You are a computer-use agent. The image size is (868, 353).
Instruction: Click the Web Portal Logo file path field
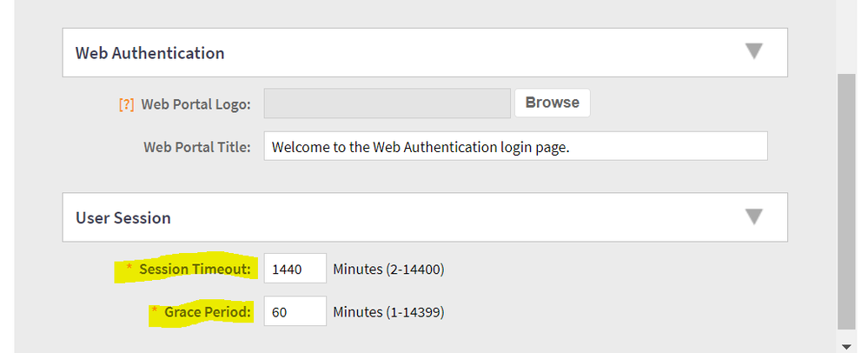point(387,103)
